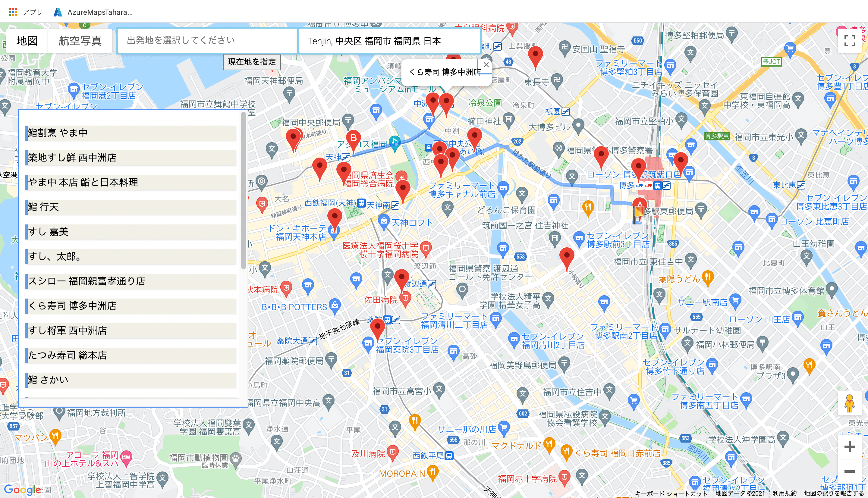Open the AzureMapsTahara bookmark

pos(93,12)
